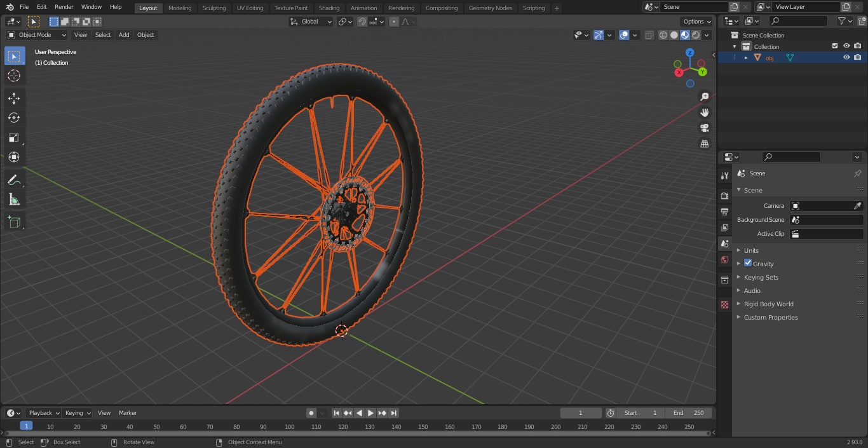Toggle snapping magnet icon
The width and height of the screenshot is (868, 448).
pyautogui.click(x=362, y=22)
